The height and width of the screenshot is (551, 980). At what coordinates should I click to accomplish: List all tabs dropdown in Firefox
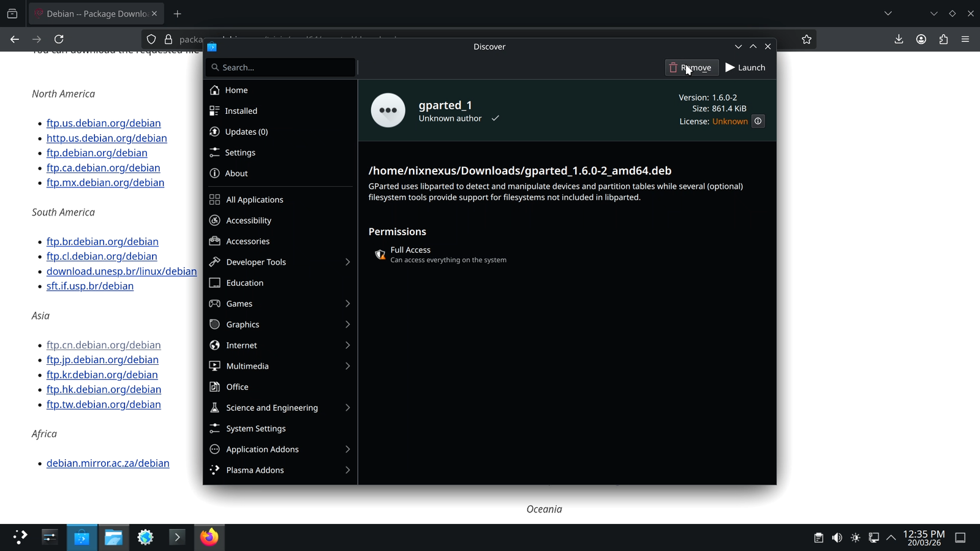tap(888, 13)
